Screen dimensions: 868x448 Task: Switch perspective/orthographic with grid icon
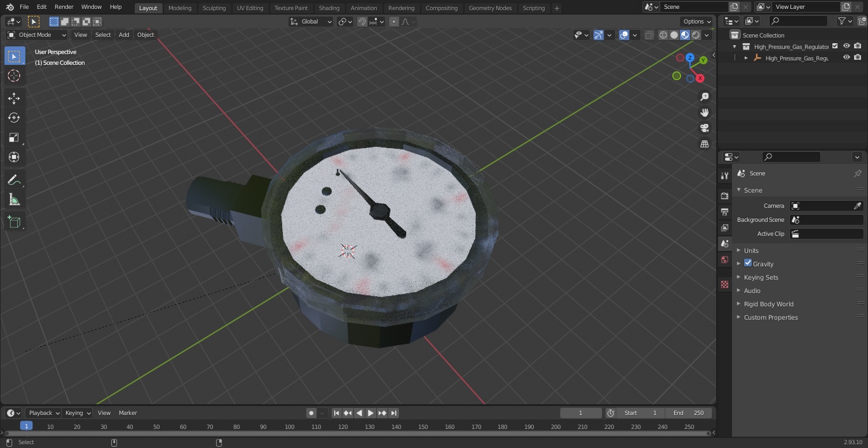click(x=704, y=144)
